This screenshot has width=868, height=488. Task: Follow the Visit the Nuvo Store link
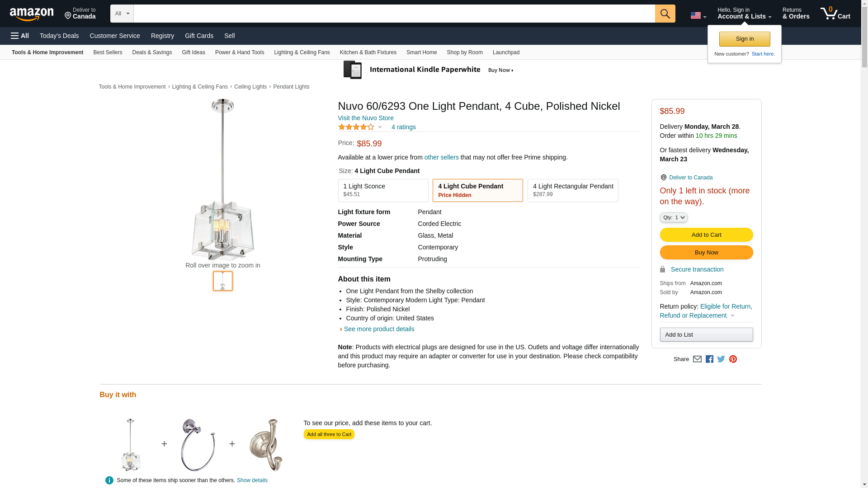[x=366, y=118]
